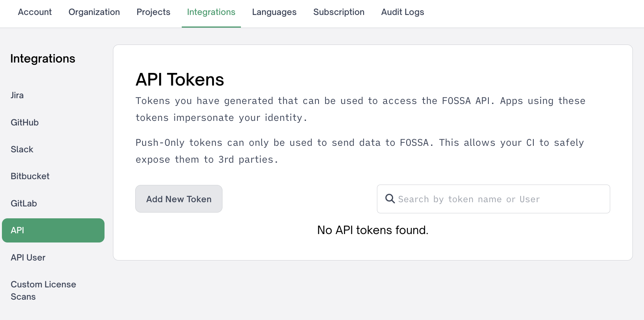This screenshot has width=644, height=320.
Task: Click the API Tokens heading
Action: pos(179,80)
